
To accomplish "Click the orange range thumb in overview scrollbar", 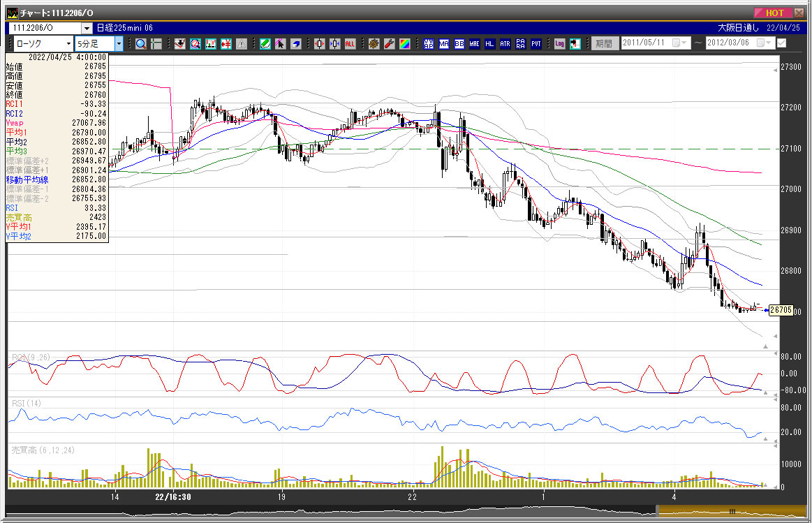I will coord(732,512).
